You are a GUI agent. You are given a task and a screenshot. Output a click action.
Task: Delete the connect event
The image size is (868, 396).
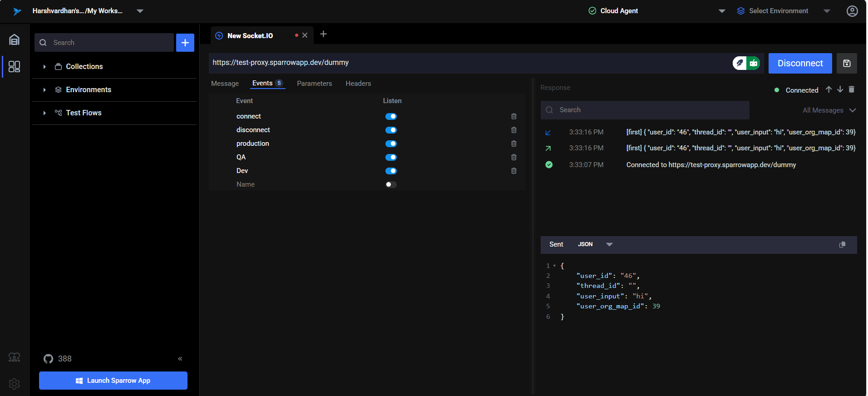pyautogui.click(x=514, y=116)
